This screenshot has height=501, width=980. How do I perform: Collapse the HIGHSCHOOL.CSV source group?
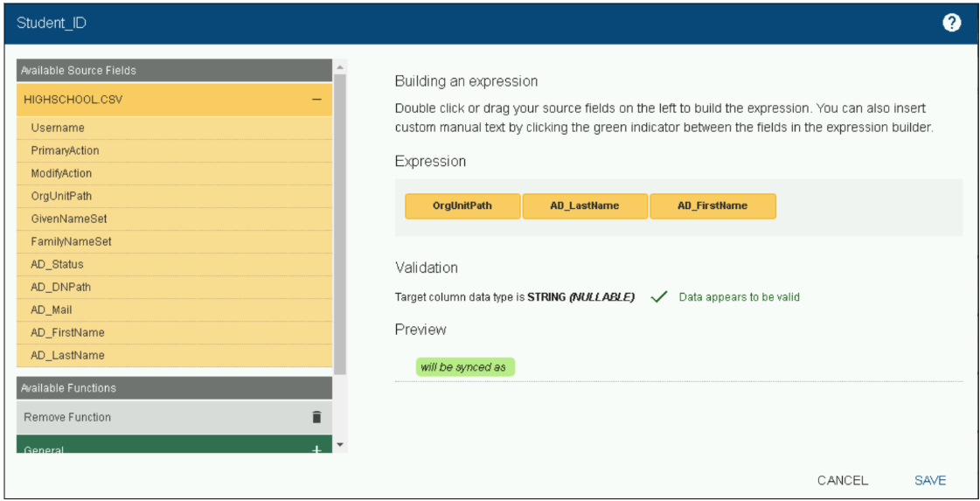point(316,100)
